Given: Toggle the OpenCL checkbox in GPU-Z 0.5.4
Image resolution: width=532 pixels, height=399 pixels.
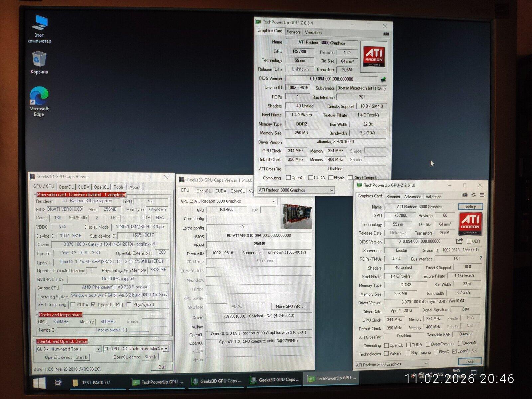Looking at the screenshot, I should point(288,178).
